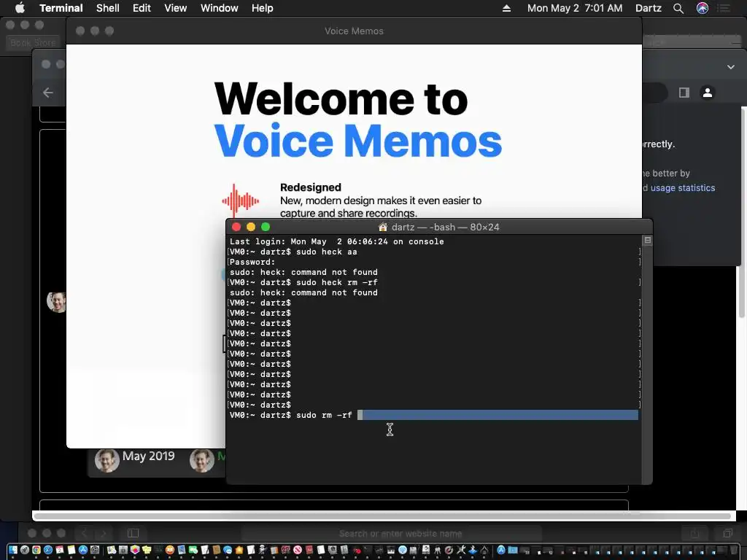
Task: Open Home app from the Dock
Action: pyautogui.click(x=239, y=550)
